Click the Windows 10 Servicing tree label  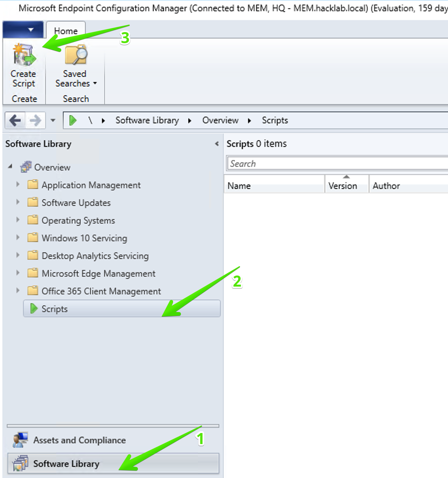click(x=85, y=238)
